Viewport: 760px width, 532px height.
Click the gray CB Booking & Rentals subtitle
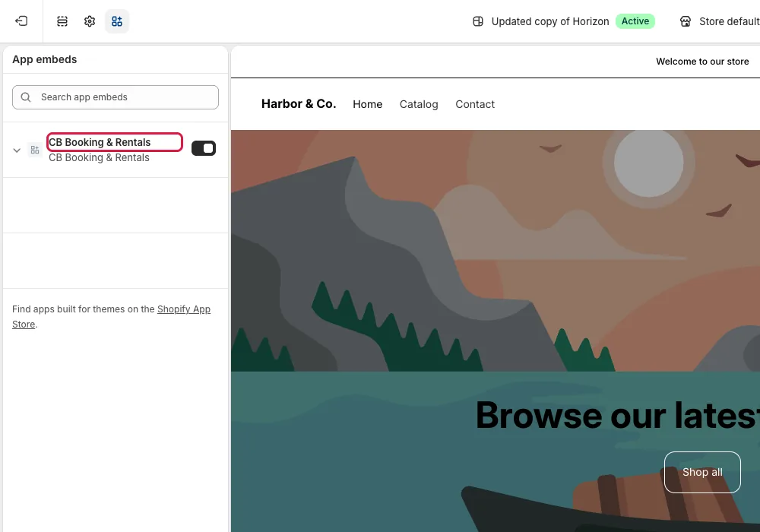pyautogui.click(x=99, y=158)
